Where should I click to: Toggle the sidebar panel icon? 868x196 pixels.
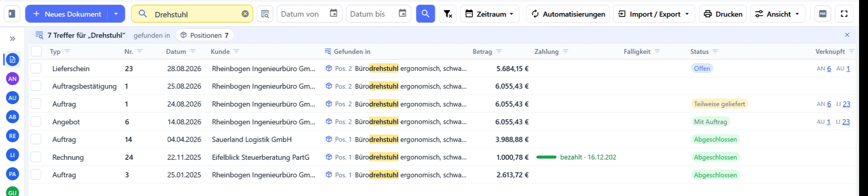(x=12, y=14)
